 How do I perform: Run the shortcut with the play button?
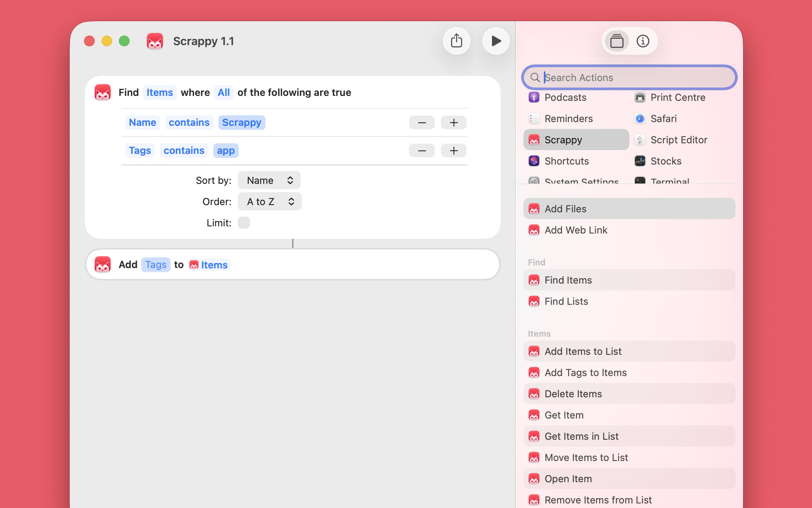(x=496, y=41)
